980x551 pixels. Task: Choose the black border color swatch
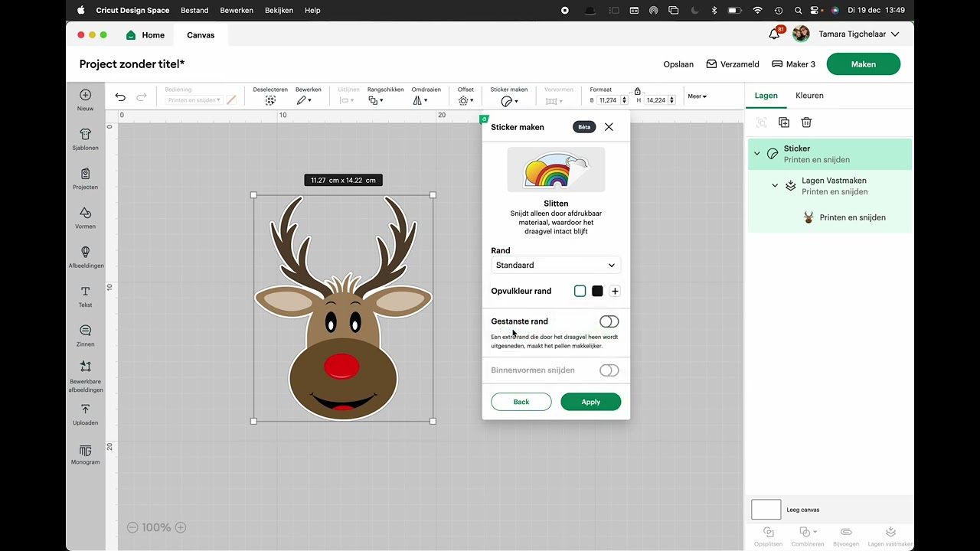pos(597,291)
